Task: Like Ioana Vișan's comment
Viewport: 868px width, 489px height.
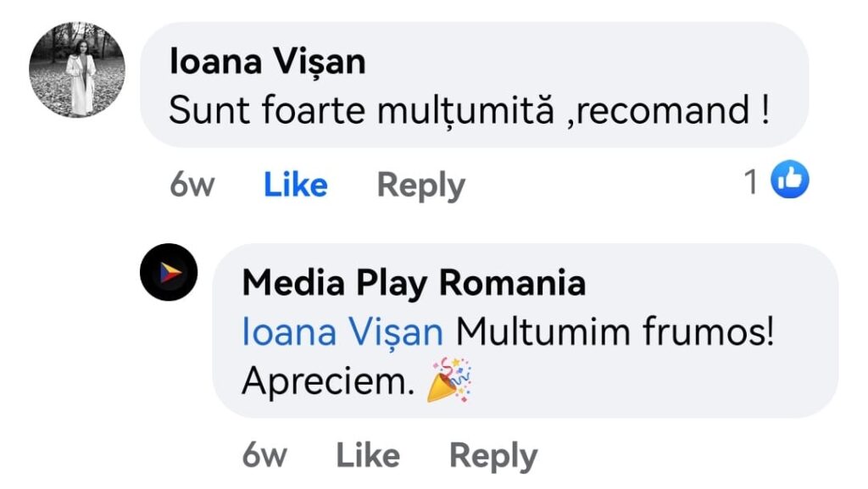Action: coord(295,185)
